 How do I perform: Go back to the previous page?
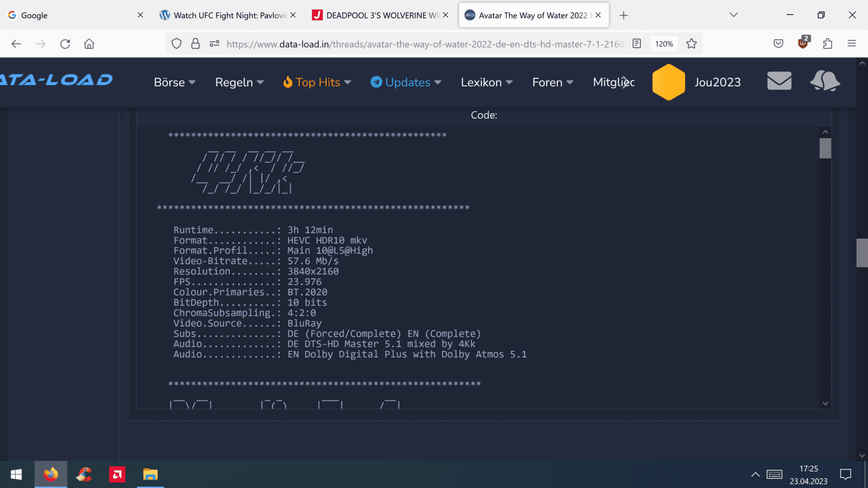click(x=16, y=44)
